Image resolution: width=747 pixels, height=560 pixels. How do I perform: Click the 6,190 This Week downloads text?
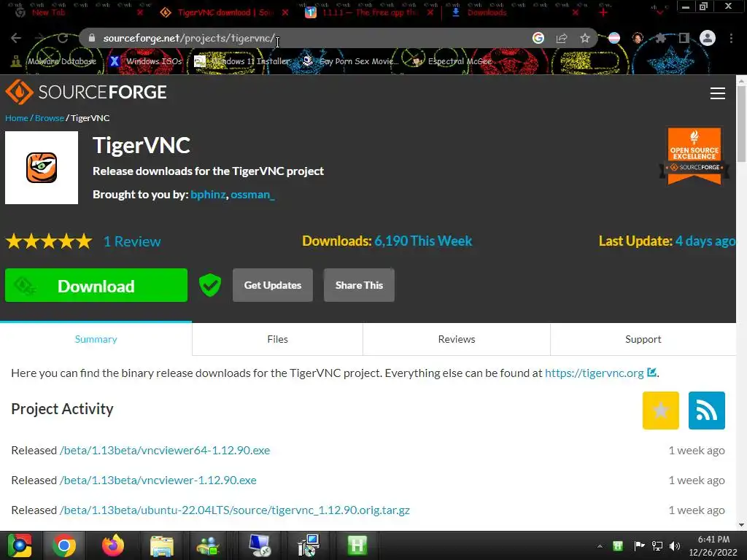tap(423, 241)
